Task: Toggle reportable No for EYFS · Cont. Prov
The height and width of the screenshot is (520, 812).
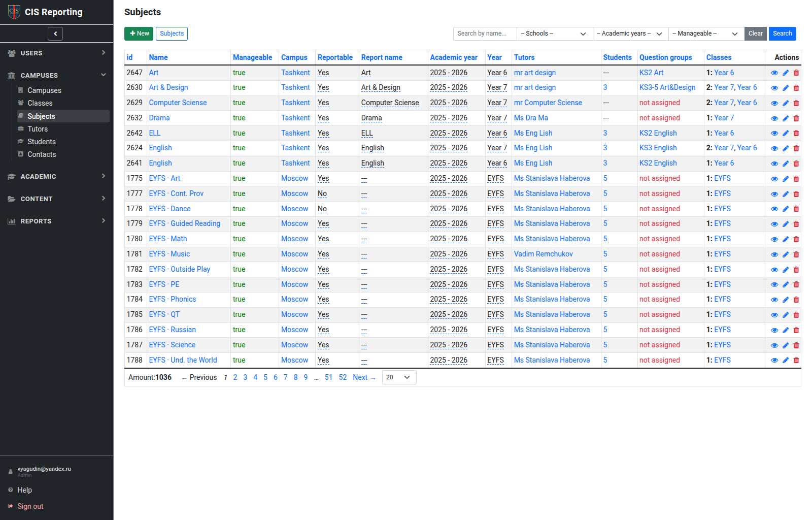Action: tap(322, 193)
